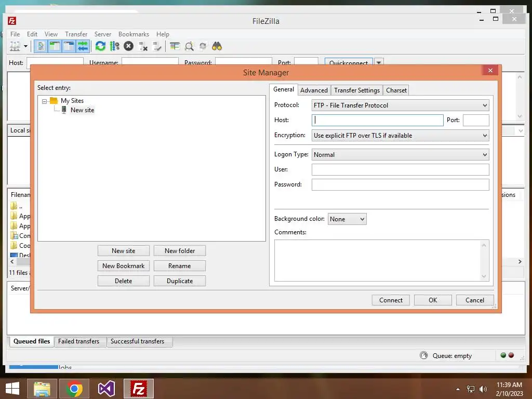The height and width of the screenshot is (399, 532).
Task: Open Chrome from the taskbar
Action: [x=74, y=389]
